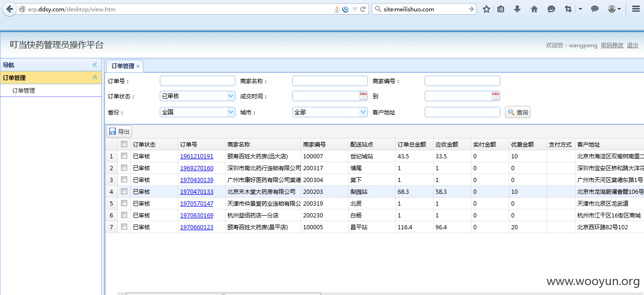Click the home icon in browser toolbar
The image size is (644, 295).
[534, 9]
